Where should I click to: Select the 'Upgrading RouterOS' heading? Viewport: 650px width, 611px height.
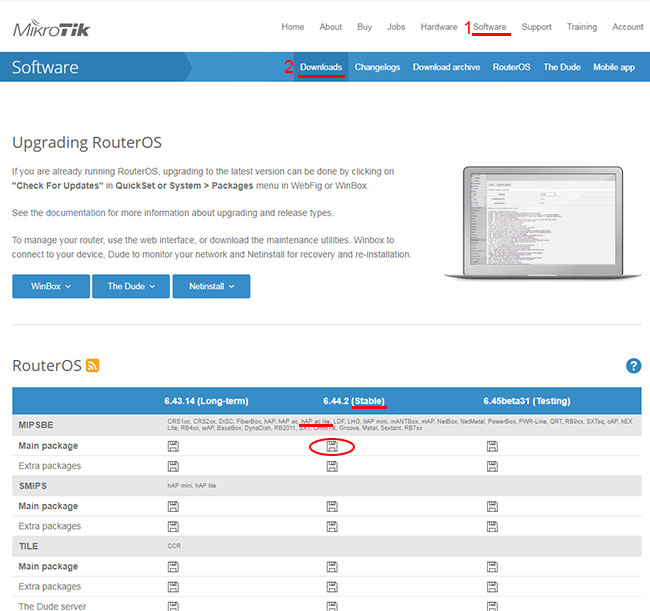(87, 143)
